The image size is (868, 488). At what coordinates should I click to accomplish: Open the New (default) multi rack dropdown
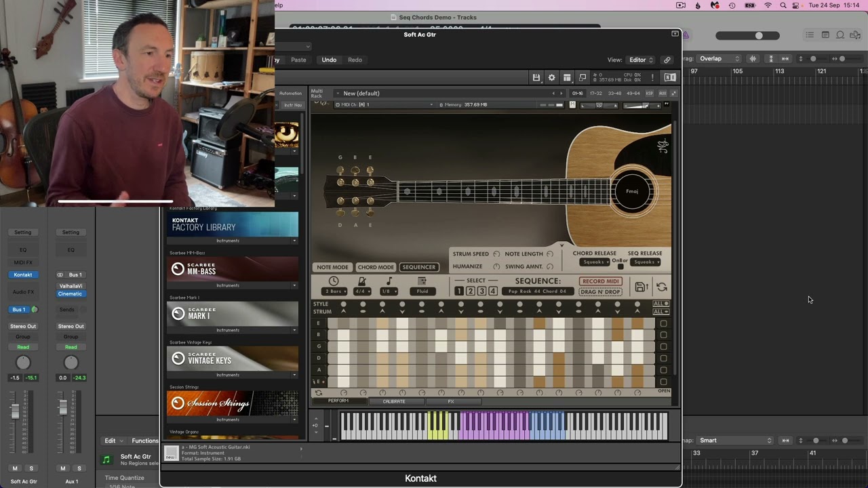pyautogui.click(x=449, y=94)
